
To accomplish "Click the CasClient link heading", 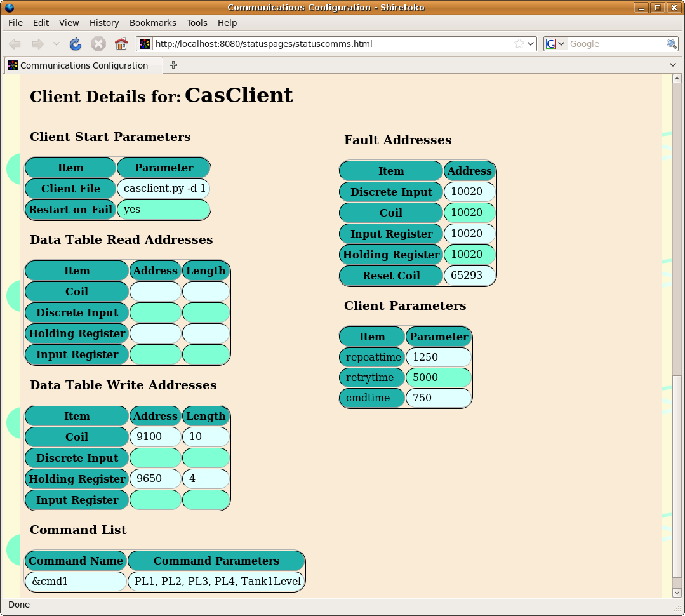I will 239,96.
